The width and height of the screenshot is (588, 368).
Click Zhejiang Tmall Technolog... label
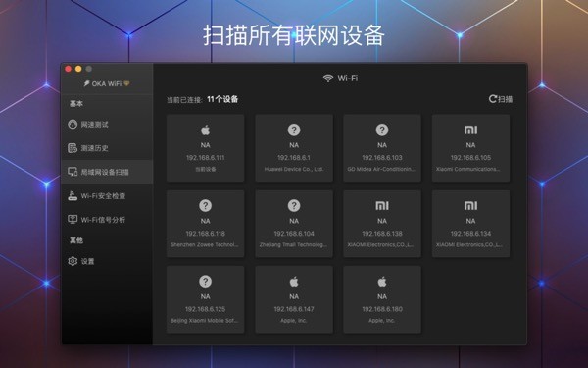(x=294, y=244)
